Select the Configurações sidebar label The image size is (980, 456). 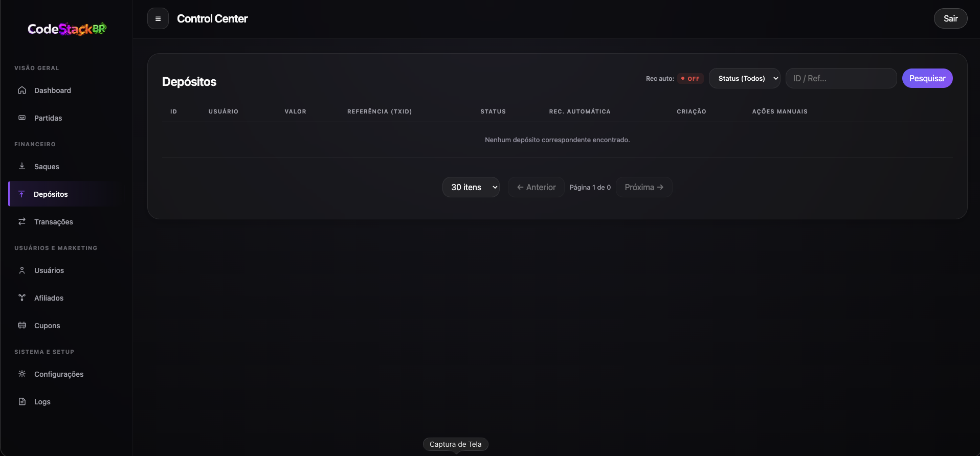[x=59, y=374]
